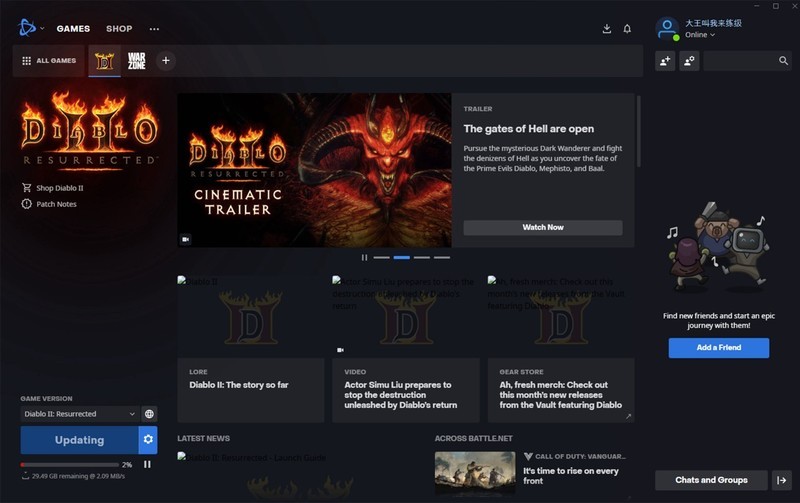Open the Call of Duty Vanguard news thumbnail
The height and width of the screenshot is (503, 800).
point(475,472)
